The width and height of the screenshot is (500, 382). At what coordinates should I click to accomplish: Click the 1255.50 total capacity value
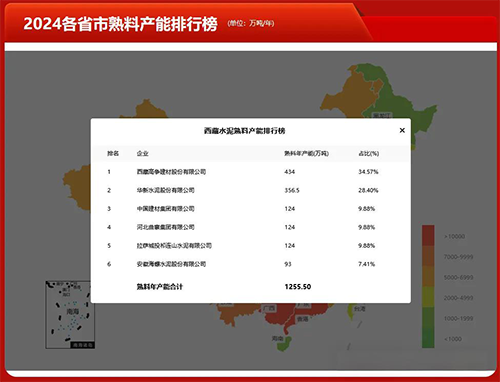click(x=298, y=287)
